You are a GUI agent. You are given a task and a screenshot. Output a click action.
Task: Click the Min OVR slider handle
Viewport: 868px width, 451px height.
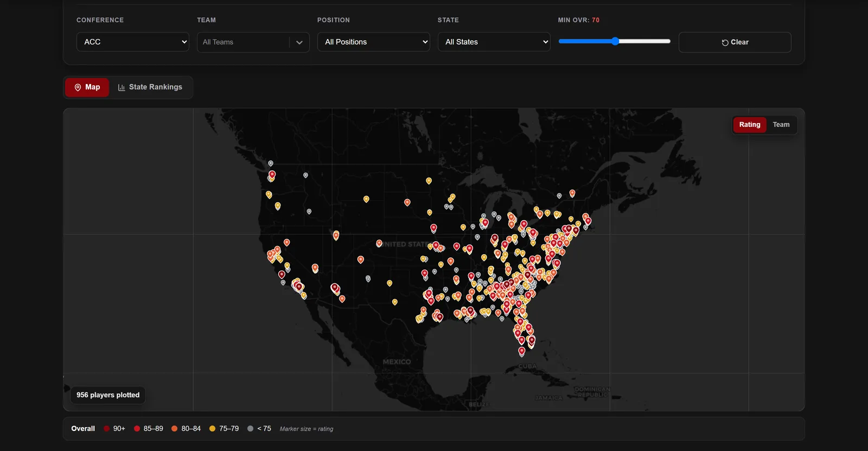[615, 41]
